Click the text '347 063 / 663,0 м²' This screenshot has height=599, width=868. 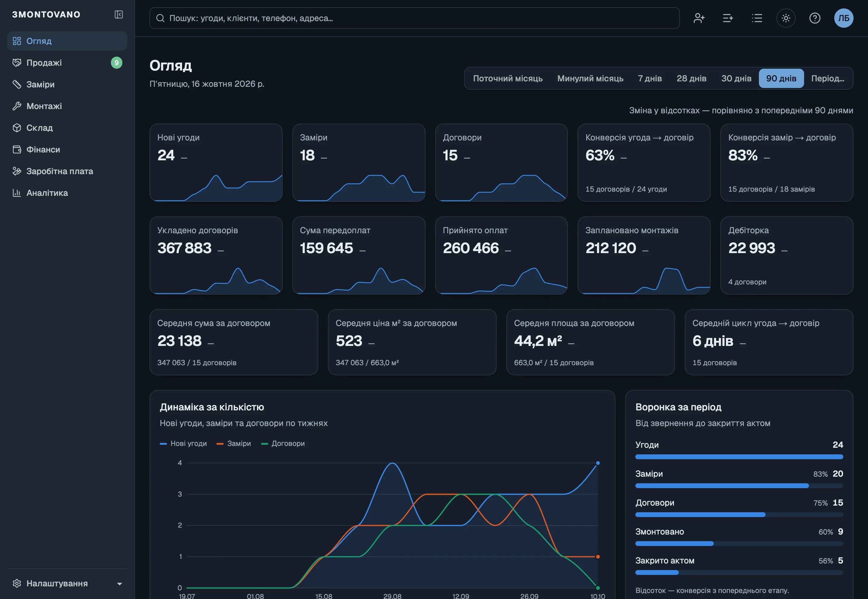(367, 362)
